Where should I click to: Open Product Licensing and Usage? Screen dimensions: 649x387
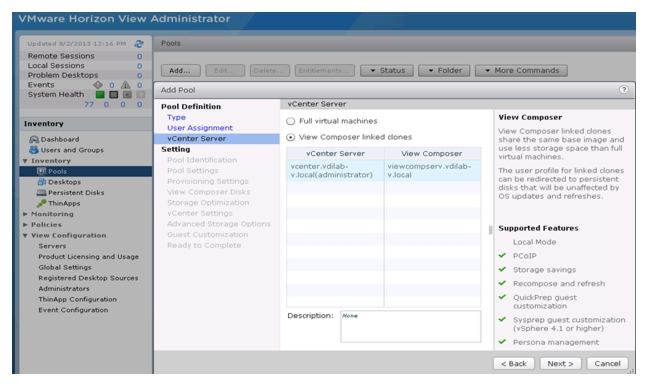point(89,257)
